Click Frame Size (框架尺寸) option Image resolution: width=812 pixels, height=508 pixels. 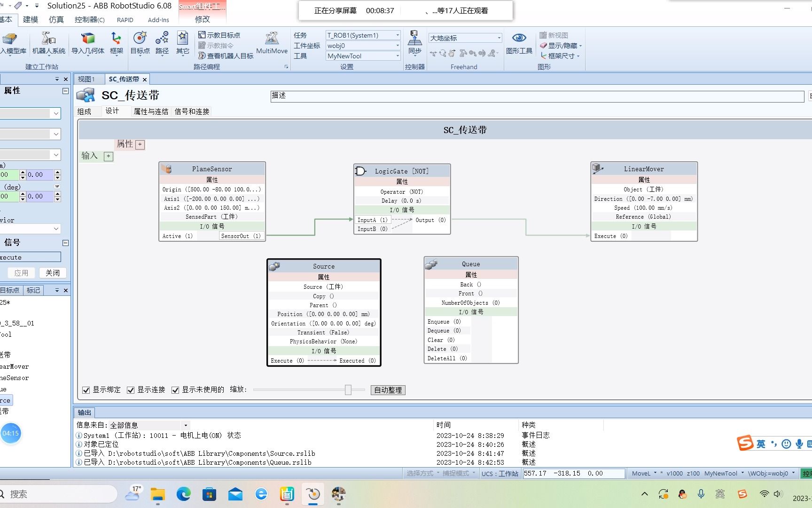point(560,56)
